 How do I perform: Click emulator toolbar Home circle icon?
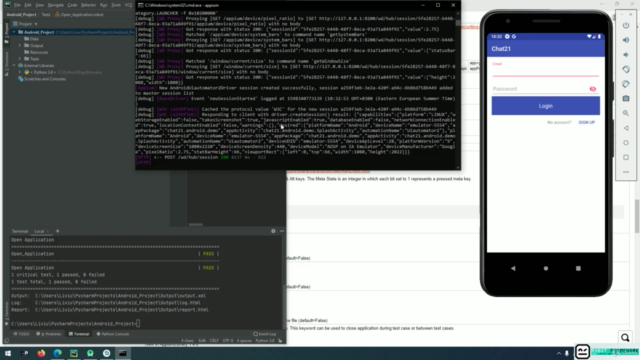click(626, 143)
